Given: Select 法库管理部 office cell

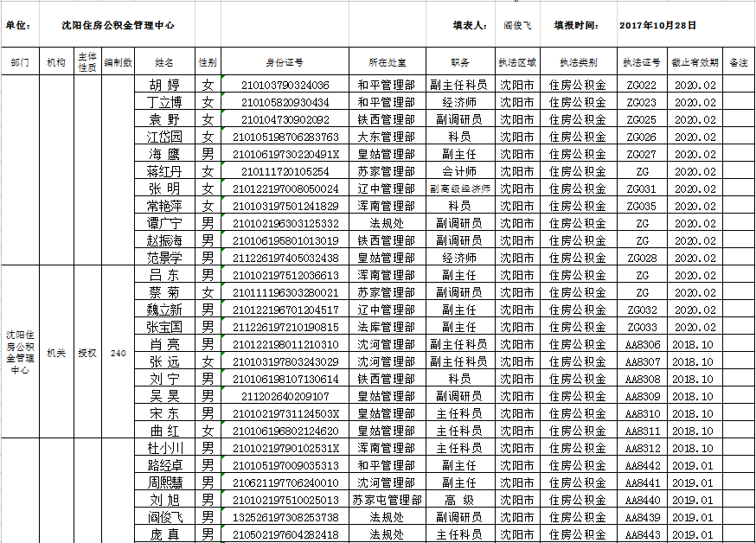Looking at the screenshot, I should pos(386,327).
